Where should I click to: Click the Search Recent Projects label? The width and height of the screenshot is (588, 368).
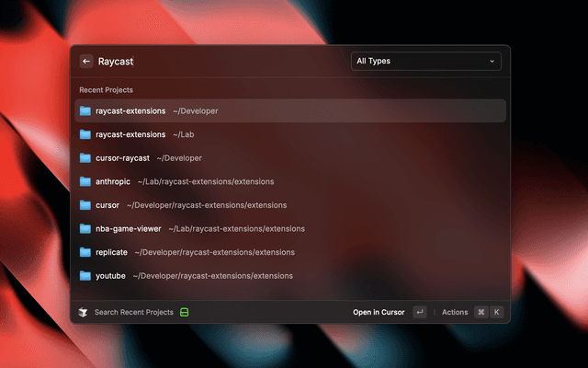(134, 312)
